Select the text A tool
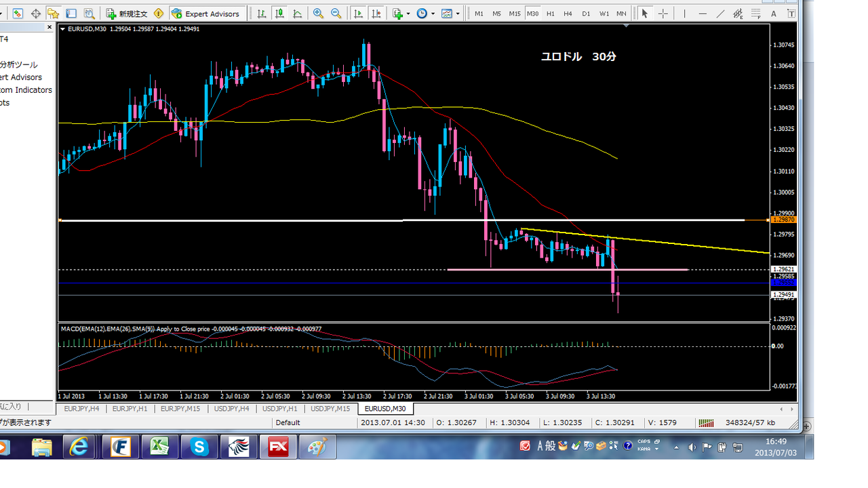The image size is (868, 488). (x=773, y=14)
